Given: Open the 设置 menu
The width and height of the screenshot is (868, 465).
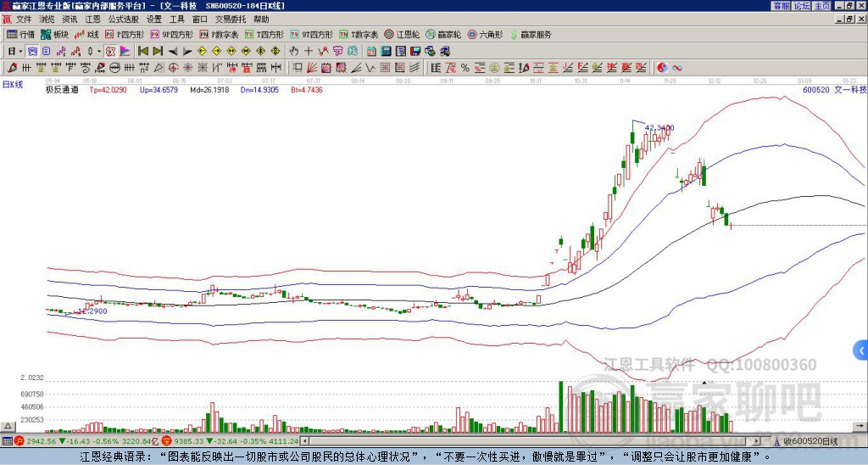Looking at the screenshot, I should 154,20.
